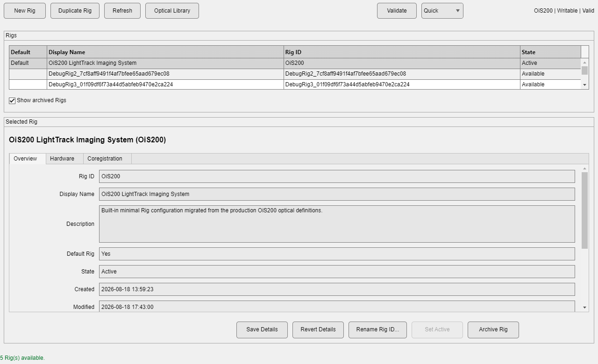
Task: Click the Rig ID input field
Action: [x=337, y=176]
